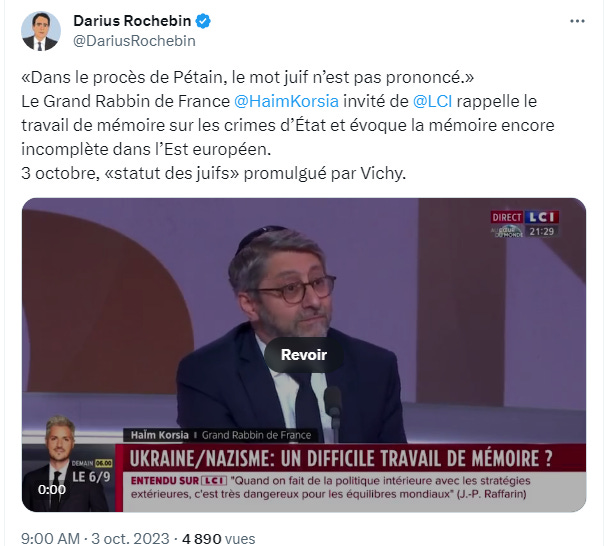The height and width of the screenshot is (546, 607).
Task: Click the presenter thumbnail LE 6/9
Action: click(69, 464)
